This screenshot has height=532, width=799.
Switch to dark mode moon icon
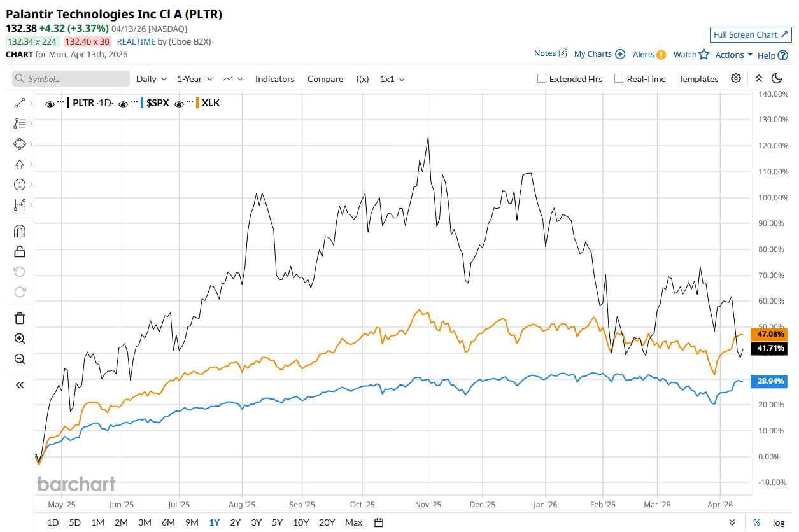[x=777, y=79]
